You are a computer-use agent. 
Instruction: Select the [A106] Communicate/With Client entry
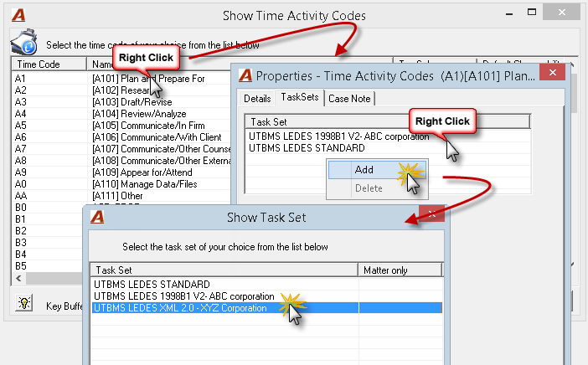pos(157,137)
